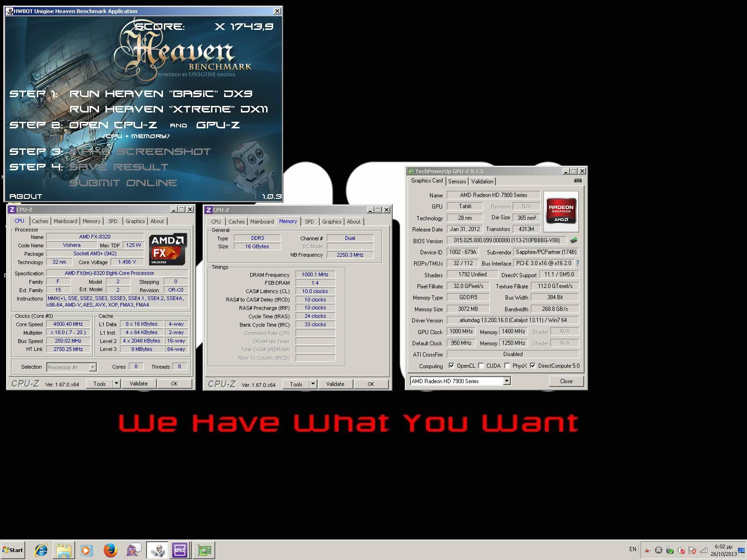Click the EN language indicator
Viewport: 747px width, 560px height.
(633, 549)
